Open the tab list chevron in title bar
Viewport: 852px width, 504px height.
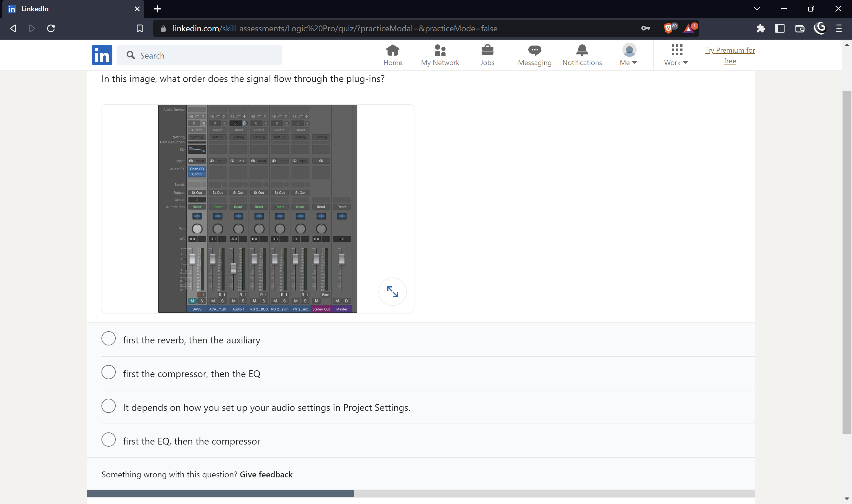tap(757, 9)
